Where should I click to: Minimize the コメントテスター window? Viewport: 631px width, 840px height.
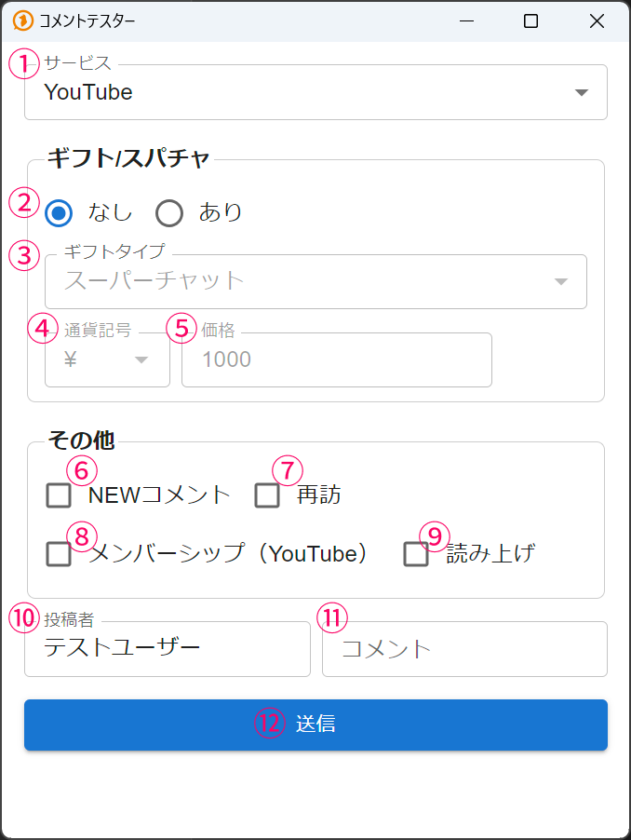[x=465, y=20]
